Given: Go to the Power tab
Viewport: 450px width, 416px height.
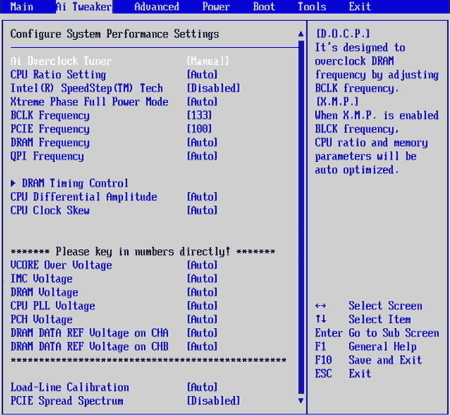Looking at the screenshot, I should [x=216, y=6].
